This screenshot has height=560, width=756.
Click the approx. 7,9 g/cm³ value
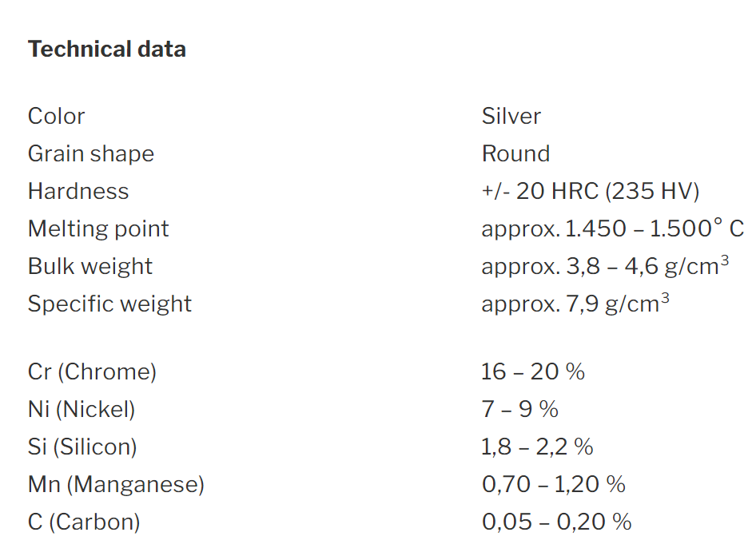pos(575,304)
